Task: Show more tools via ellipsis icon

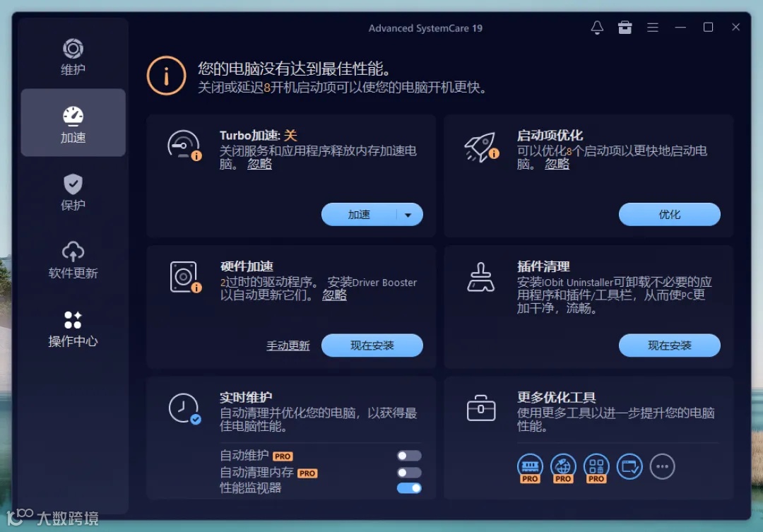Action: [662, 466]
